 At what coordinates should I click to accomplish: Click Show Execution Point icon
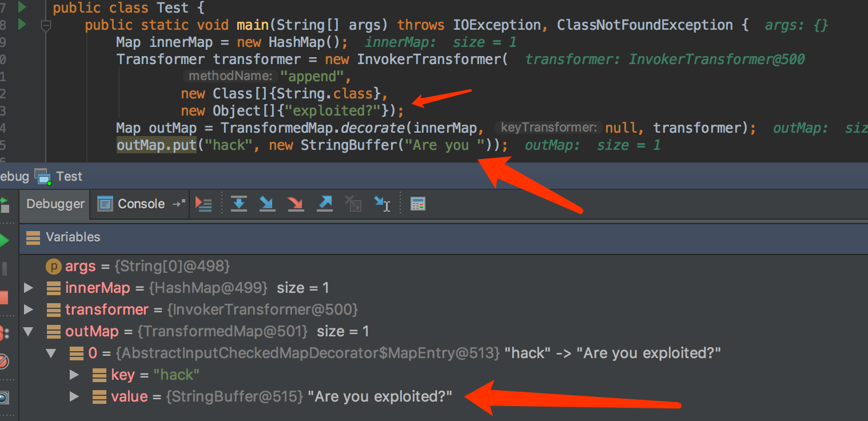click(204, 204)
